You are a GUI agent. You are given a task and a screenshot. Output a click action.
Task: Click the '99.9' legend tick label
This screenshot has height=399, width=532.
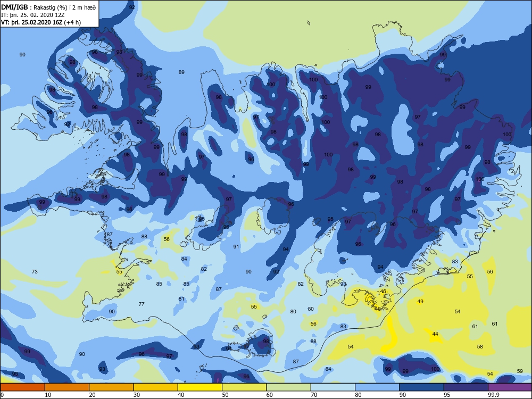point(493,395)
